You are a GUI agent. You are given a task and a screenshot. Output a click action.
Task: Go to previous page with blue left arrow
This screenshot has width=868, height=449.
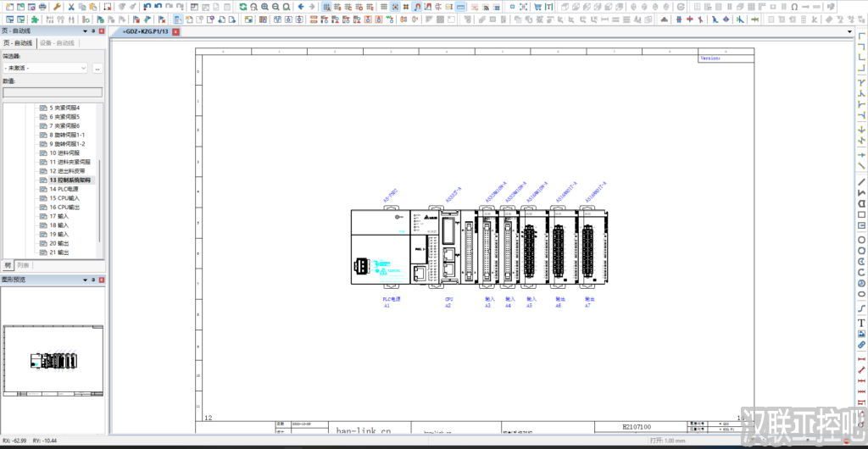click(x=301, y=7)
